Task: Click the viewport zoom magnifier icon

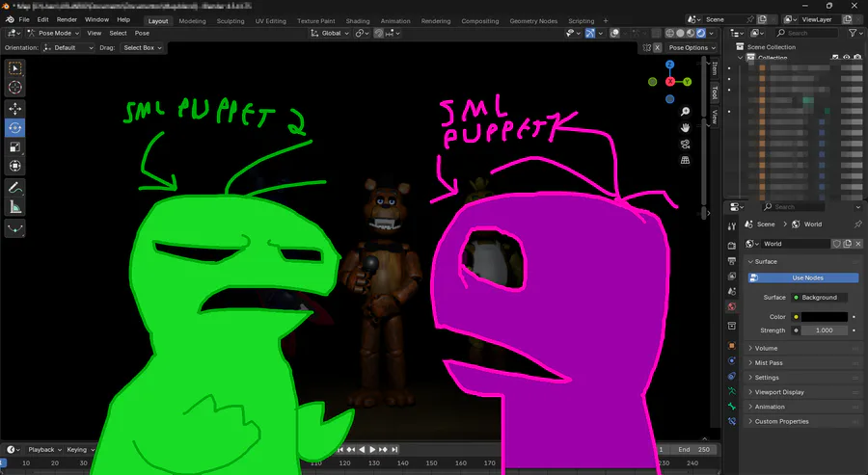Action: (x=686, y=112)
